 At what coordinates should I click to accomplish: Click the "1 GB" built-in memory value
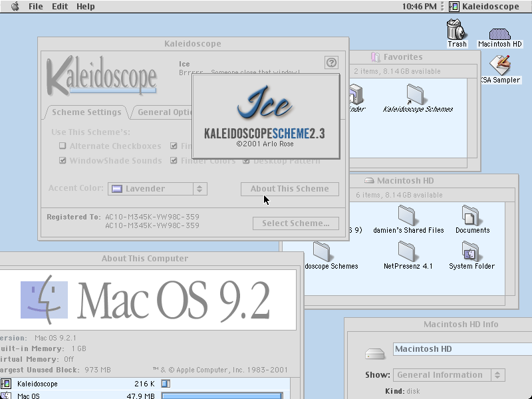tap(78, 348)
